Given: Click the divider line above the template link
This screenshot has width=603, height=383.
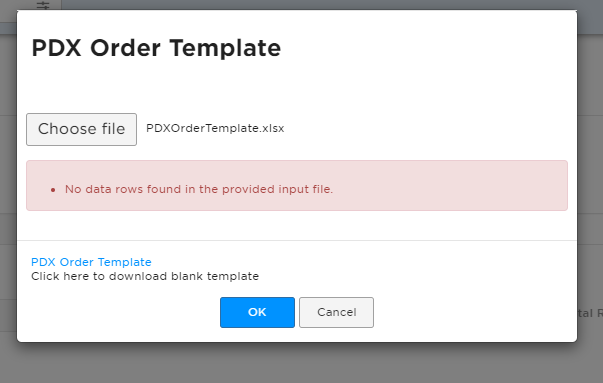Looking at the screenshot, I should (x=297, y=240).
